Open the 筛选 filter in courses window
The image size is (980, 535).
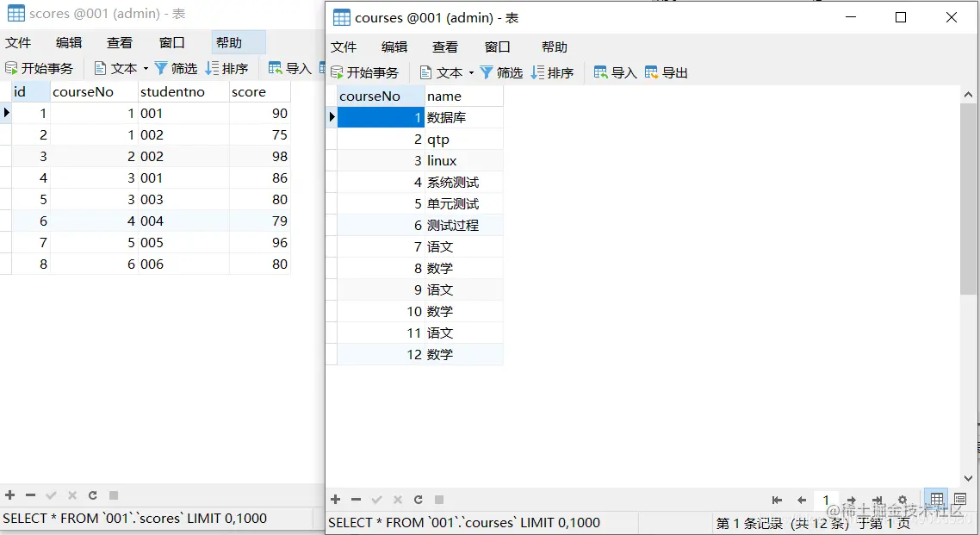(x=501, y=72)
